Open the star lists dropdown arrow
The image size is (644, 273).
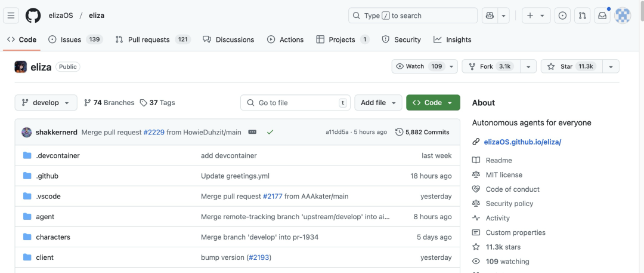[611, 66]
